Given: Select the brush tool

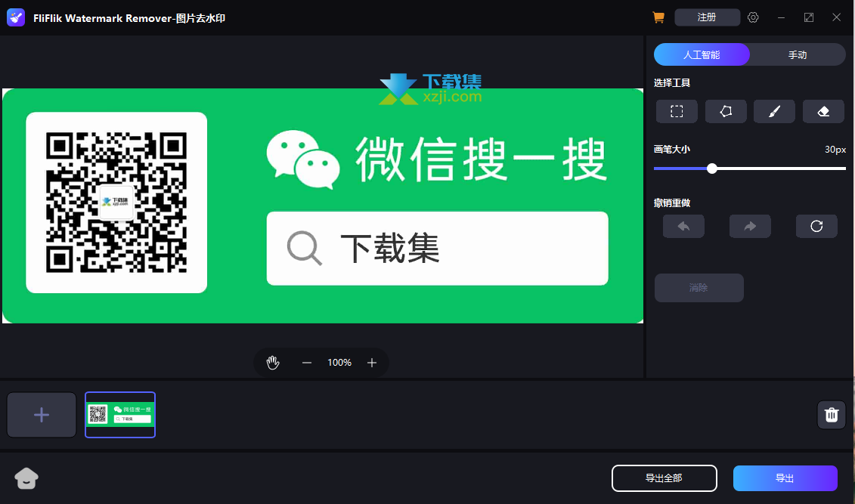Looking at the screenshot, I should coord(774,112).
